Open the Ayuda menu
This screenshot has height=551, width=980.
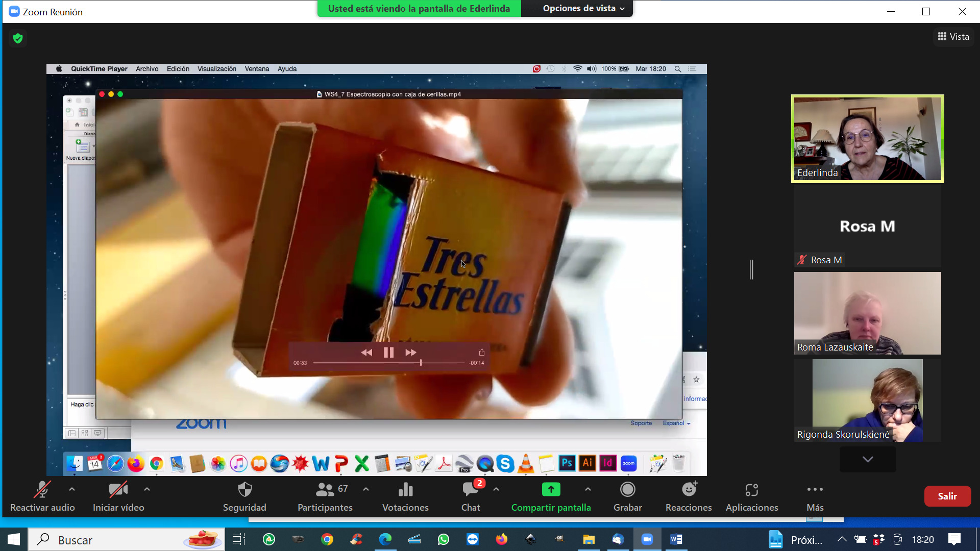pyautogui.click(x=287, y=69)
